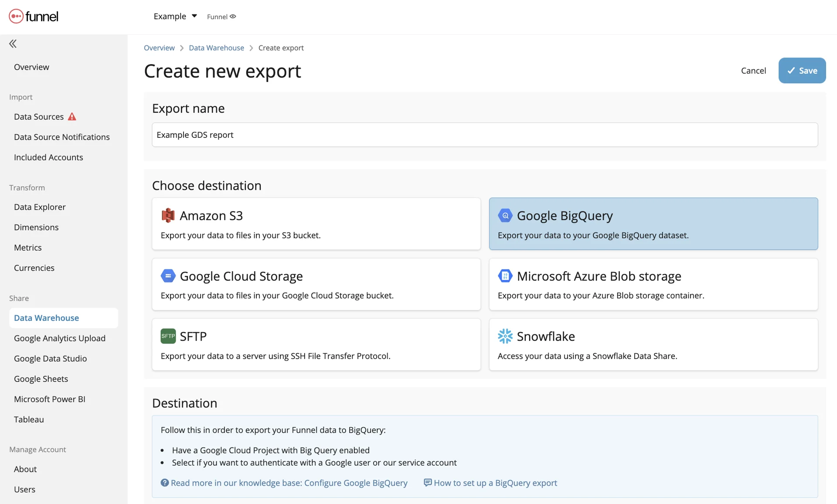Click the Create export breadcrumb text

click(281, 48)
